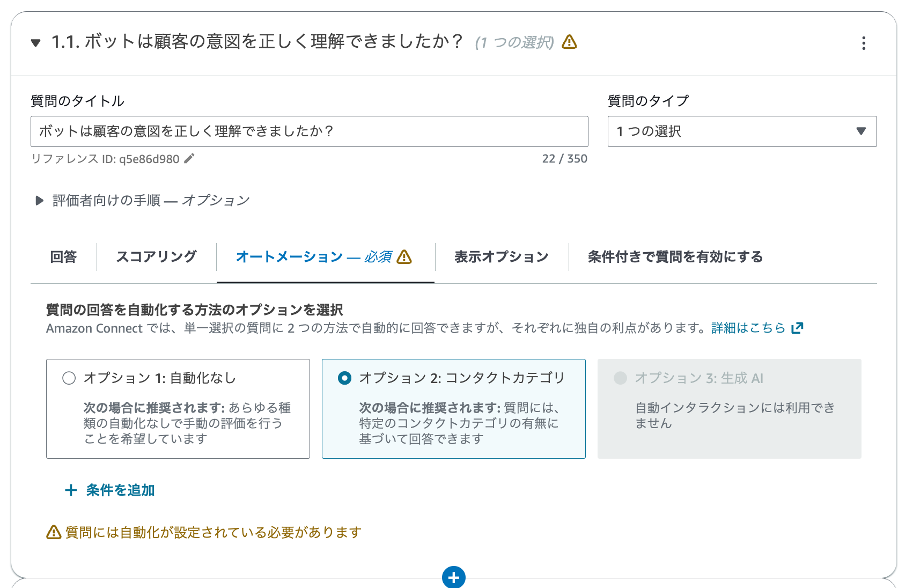Collapse question 1.1 with the disclosure triangle
This screenshot has height=588, width=913.
pos(35,42)
